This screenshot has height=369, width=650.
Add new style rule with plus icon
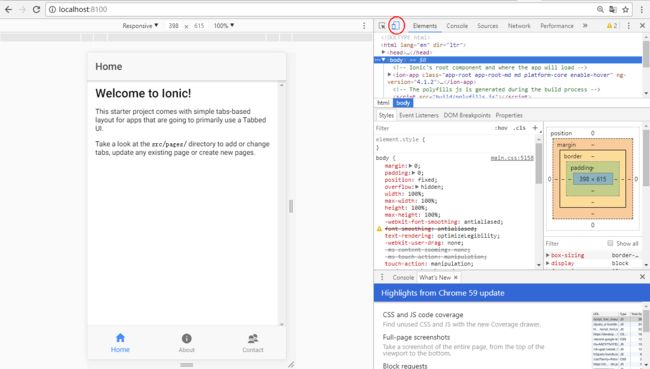click(535, 128)
